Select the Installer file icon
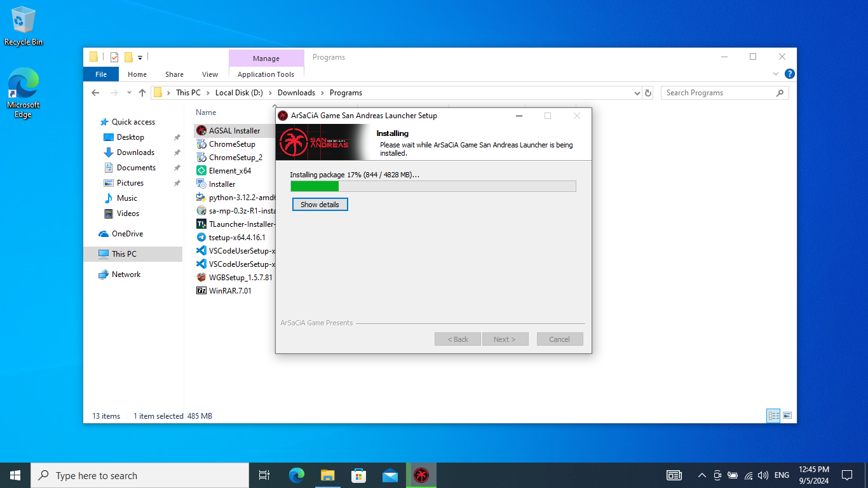868x488 pixels. [x=201, y=184]
